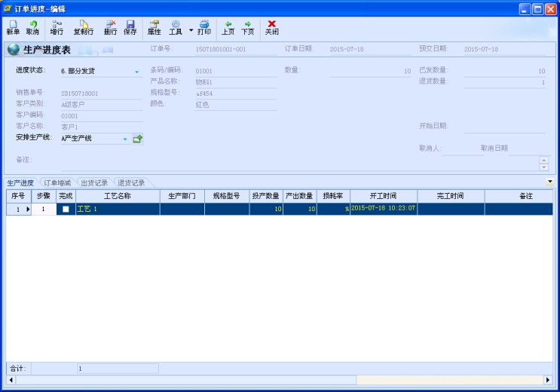
Task: Click the 备注 remarks input field
Action: [x=299, y=163]
